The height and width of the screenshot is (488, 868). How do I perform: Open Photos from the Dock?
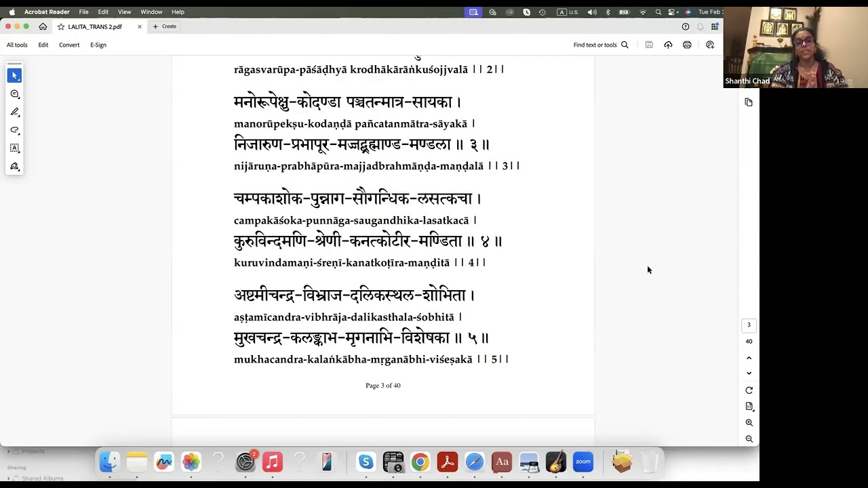point(191,462)
